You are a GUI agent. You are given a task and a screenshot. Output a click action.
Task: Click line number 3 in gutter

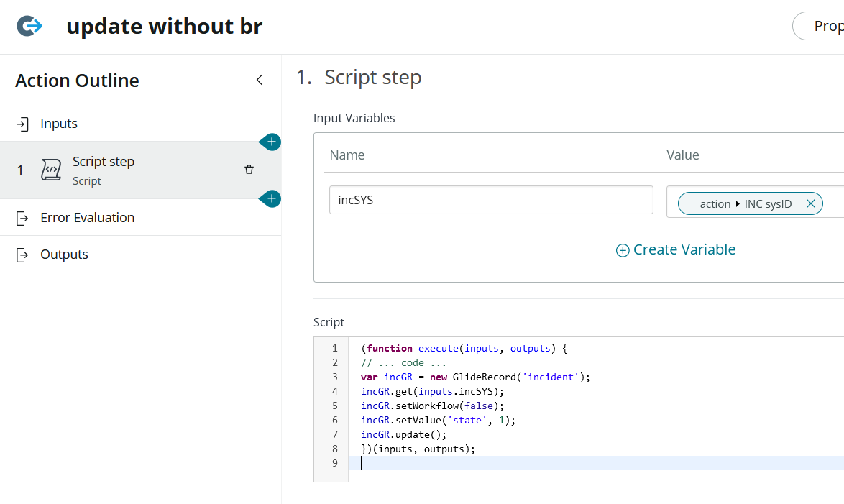[x=335, y=377]
